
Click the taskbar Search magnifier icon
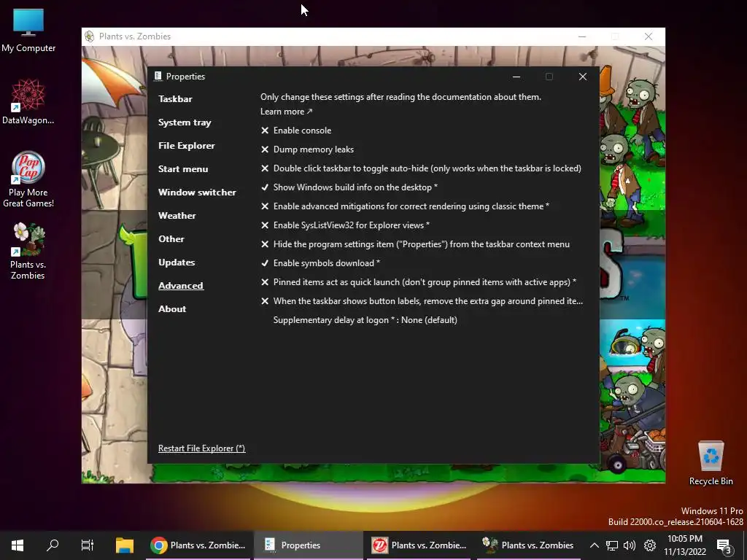pyautogui.click(x=53, y=545)
